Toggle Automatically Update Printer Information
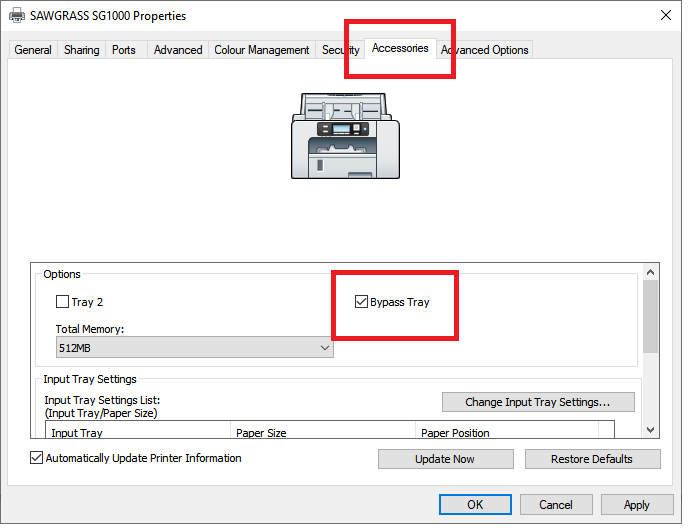Viewport: 688px width, 530px height. click(36, 458)
